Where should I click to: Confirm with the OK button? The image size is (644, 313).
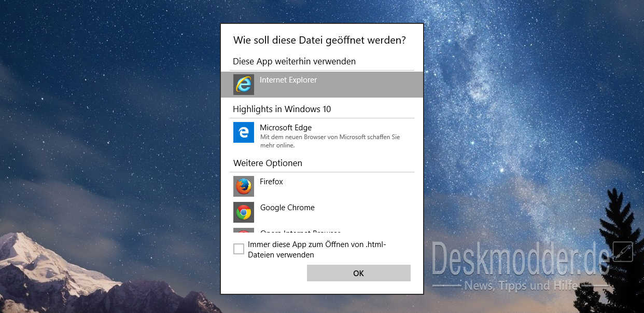pyautogui.click(x=359, y=273)
